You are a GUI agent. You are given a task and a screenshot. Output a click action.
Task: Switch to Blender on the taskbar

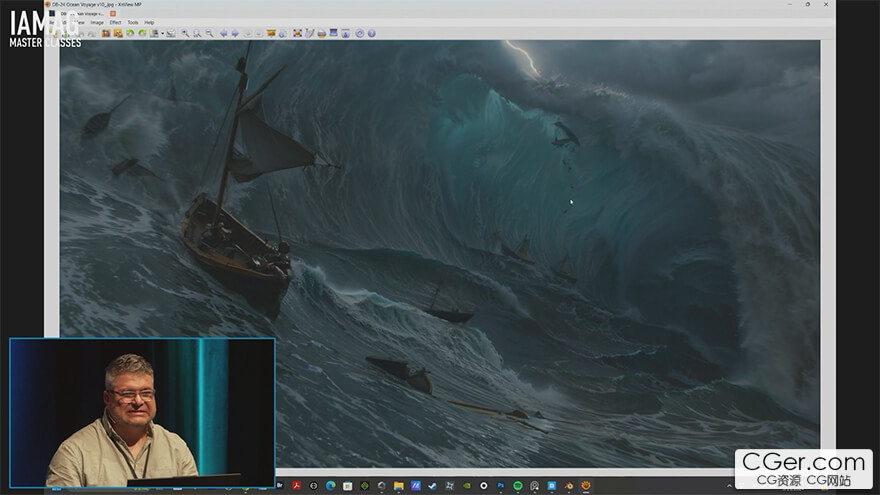tap(569, 485)
